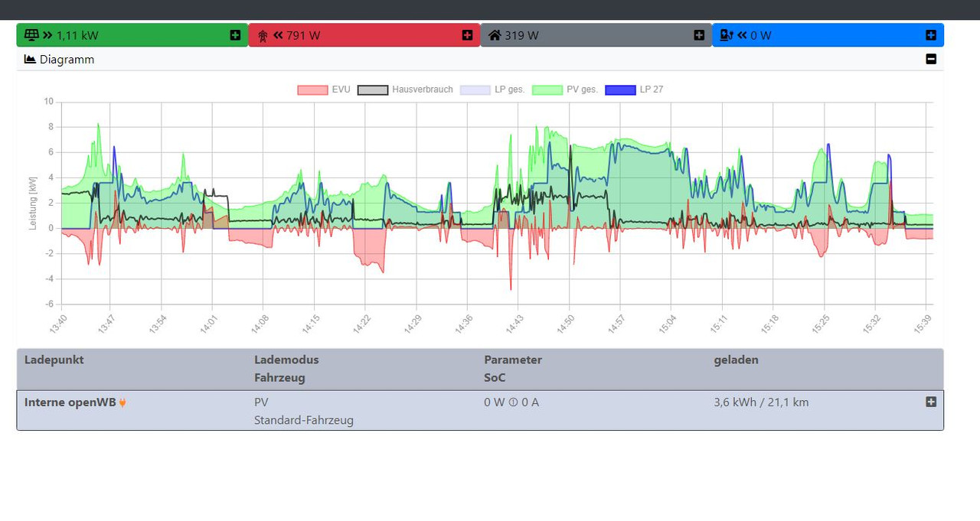Click the 791 W grid power value
This screenshot has width=980, height=521.
[x=303, y=35]
